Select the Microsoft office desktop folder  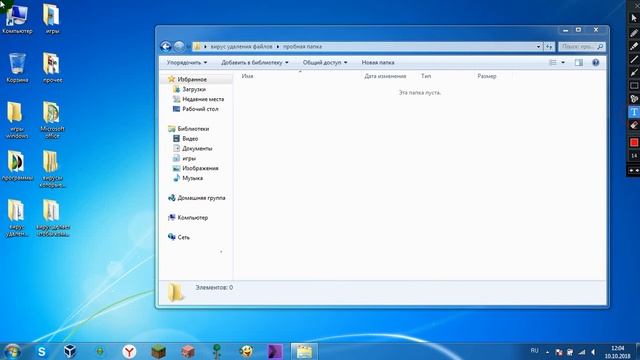52,120
